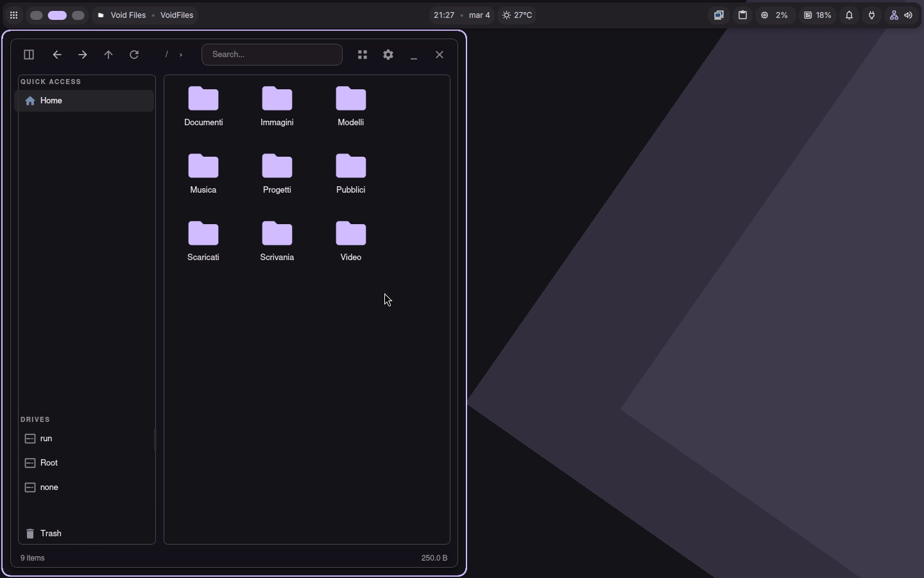The image size is (924, 578).
Task: Switch to the active second workspace indicator
Action: pos(58,15)
